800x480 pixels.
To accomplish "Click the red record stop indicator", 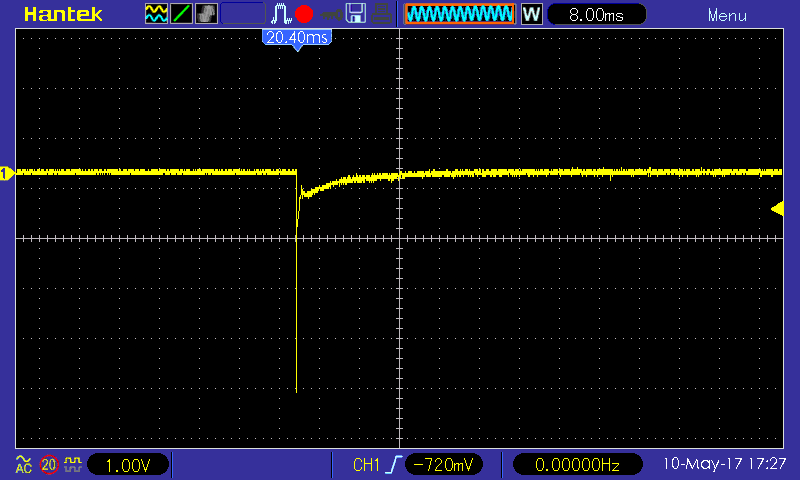I will point(304,14).
